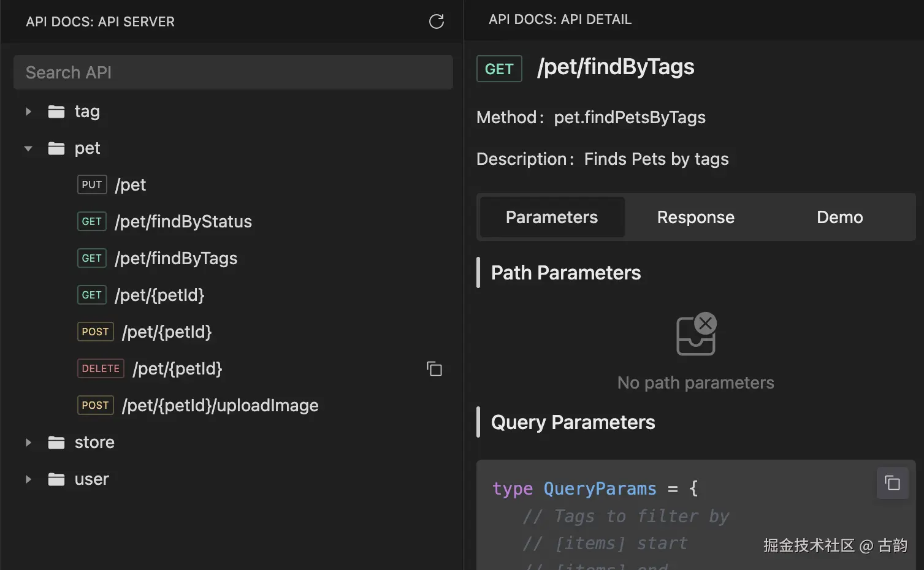Select the GET /pet/{petId} endpoint
This screenshot has height=570, width=924.
(x=159, y=295)
